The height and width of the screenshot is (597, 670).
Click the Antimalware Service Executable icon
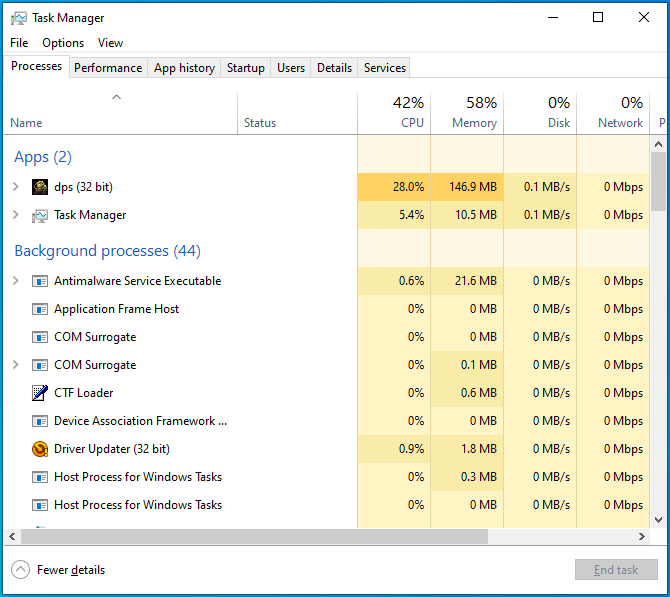click(40, 281)
